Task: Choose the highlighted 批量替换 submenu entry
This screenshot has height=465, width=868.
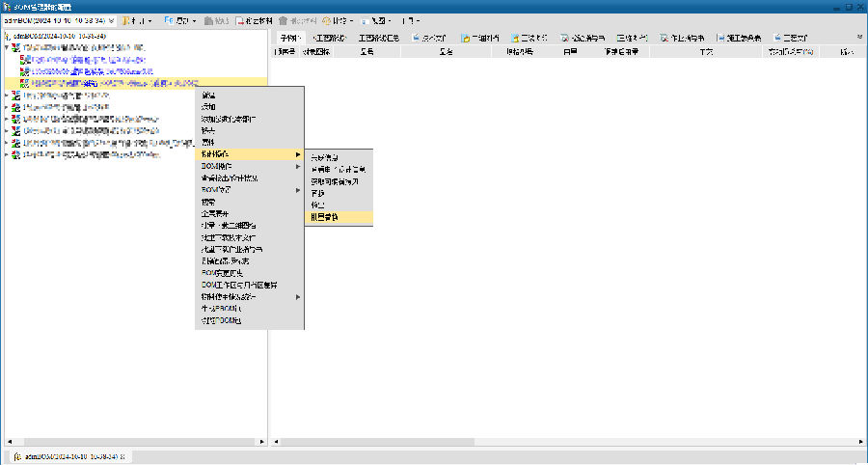Action: 325,218
